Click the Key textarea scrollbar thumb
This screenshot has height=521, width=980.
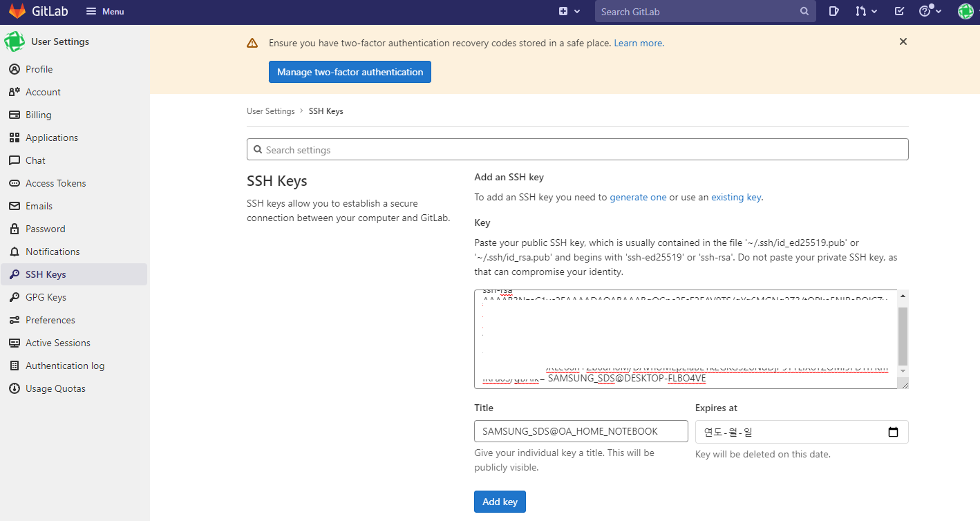tap(903, 337)
